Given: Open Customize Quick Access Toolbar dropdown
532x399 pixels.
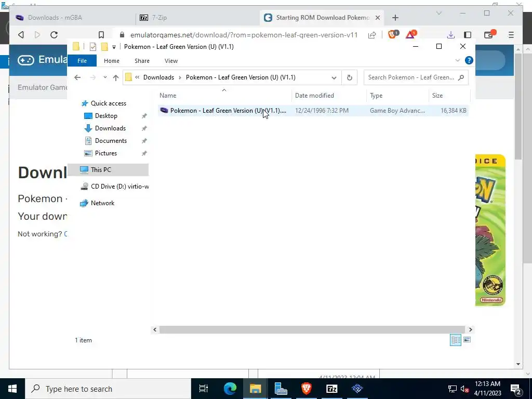Looking at the screenshot, I should (x=114, y=47).
